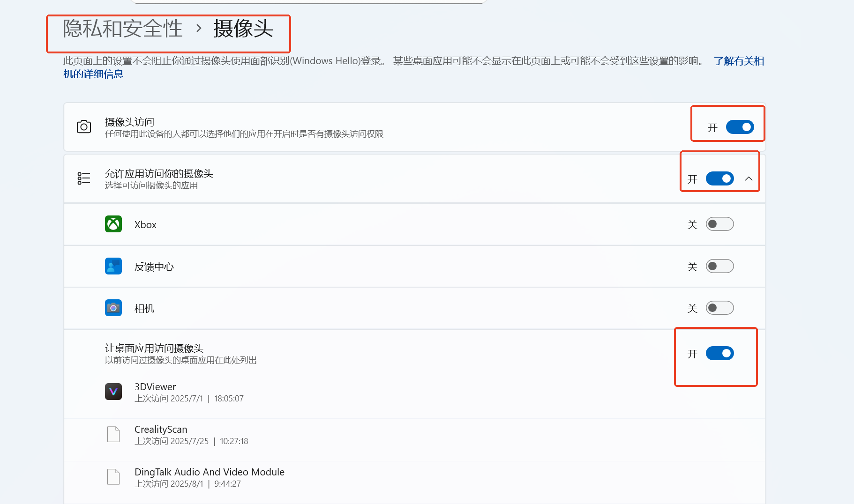The image size is (854, 504).
Task: Click the 摄像头 breadcrumb title
Action: click(243, 29)
